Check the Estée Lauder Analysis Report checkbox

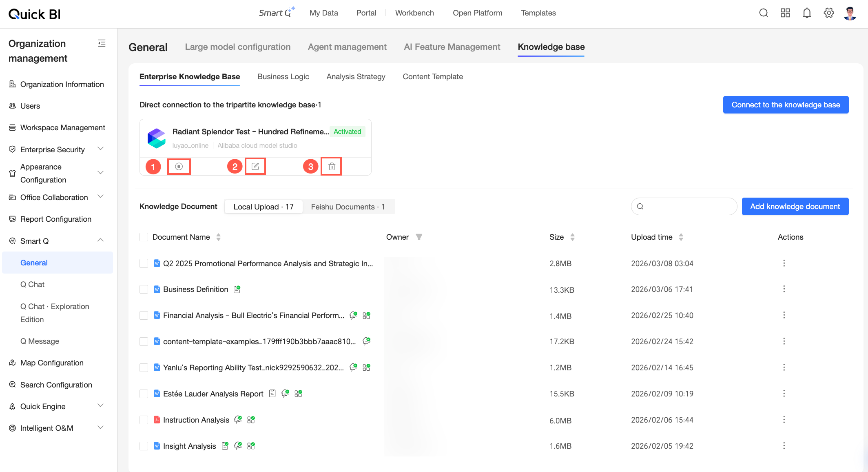click(x=144, y=394)
